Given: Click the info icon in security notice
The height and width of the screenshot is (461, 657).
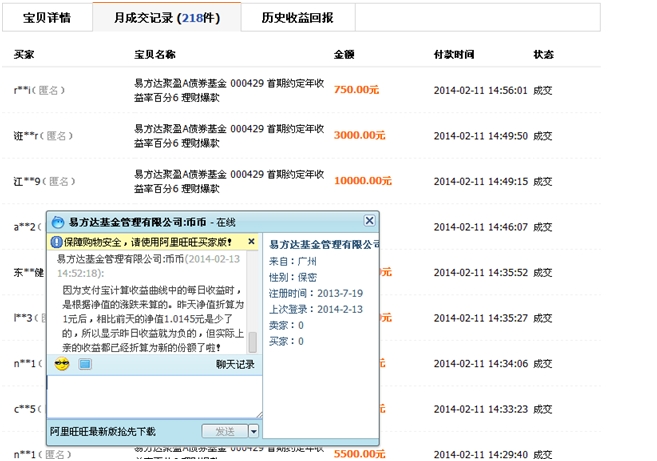Looking at the screenshot, I should tap(56, 242).
